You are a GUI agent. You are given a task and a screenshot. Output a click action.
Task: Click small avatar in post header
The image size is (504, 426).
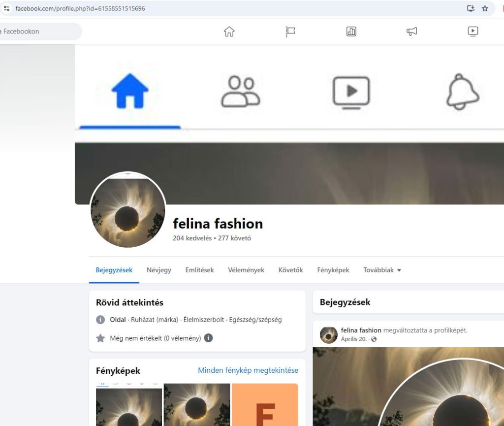point(328,335)
